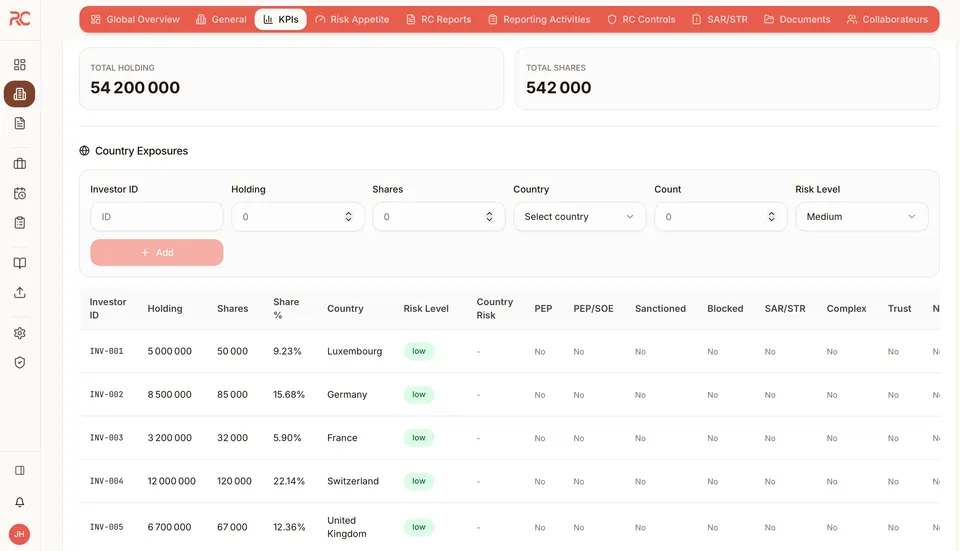Select row INV-001

[x=509, y=351]
